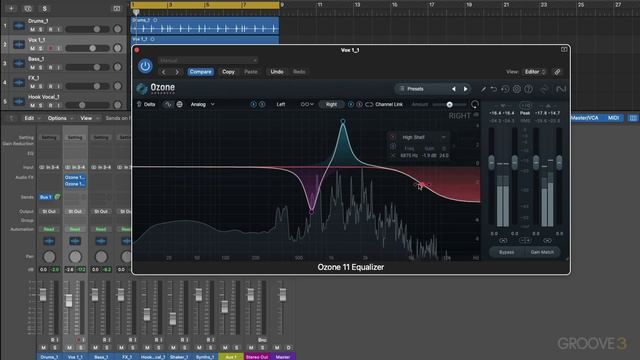The height and width of the screenshot is (360, 640).
Task: Mute the Drums_1 track in track header
Action: pyautogui.click(x=32, y=29)
